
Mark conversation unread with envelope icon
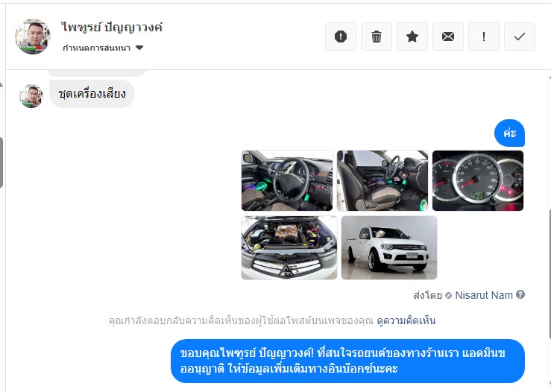pos(448,37)
